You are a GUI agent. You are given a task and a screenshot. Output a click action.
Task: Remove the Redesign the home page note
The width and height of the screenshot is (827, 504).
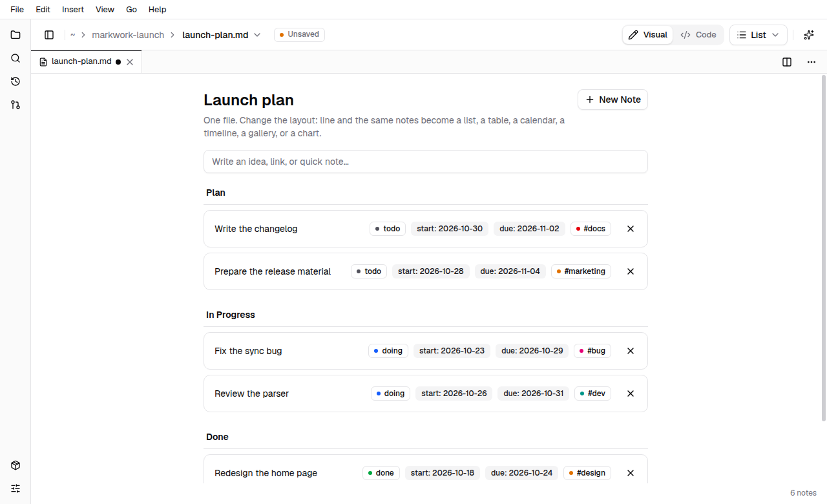pos(631,473)
